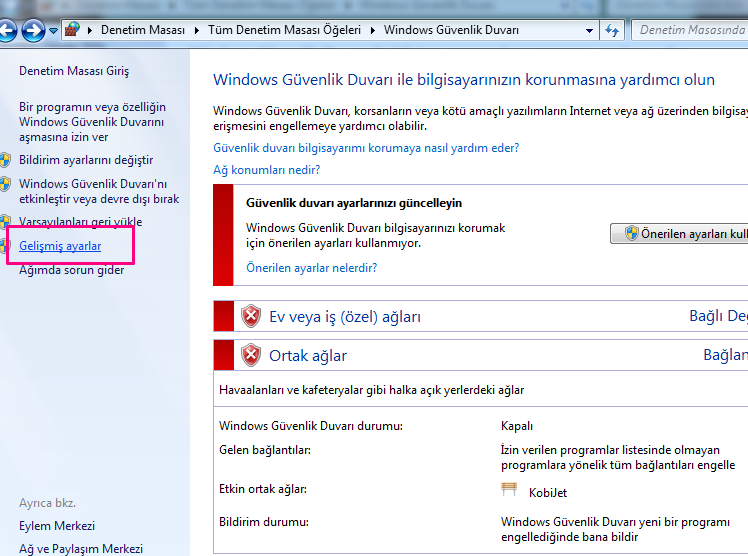This screenshot has height=556, width=748.
Task: Collapse Ortak ağlar section header
Action: click(481, 355)
